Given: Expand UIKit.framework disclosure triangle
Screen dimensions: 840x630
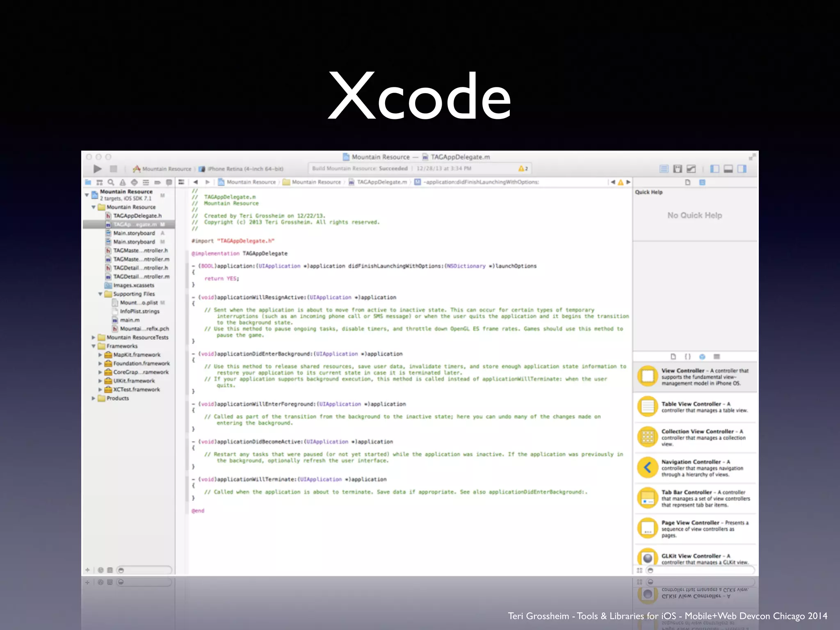Looking at the screenshot, I should click(100, 381).
